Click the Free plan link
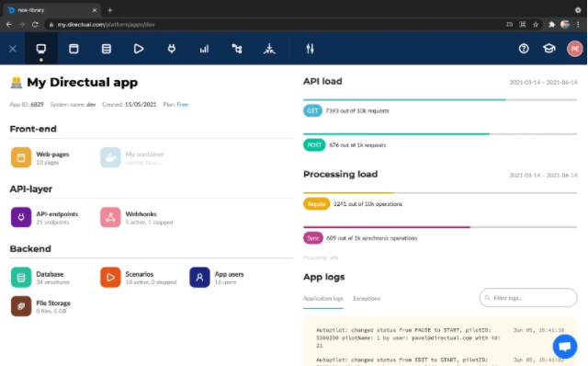 click(182, 104)
